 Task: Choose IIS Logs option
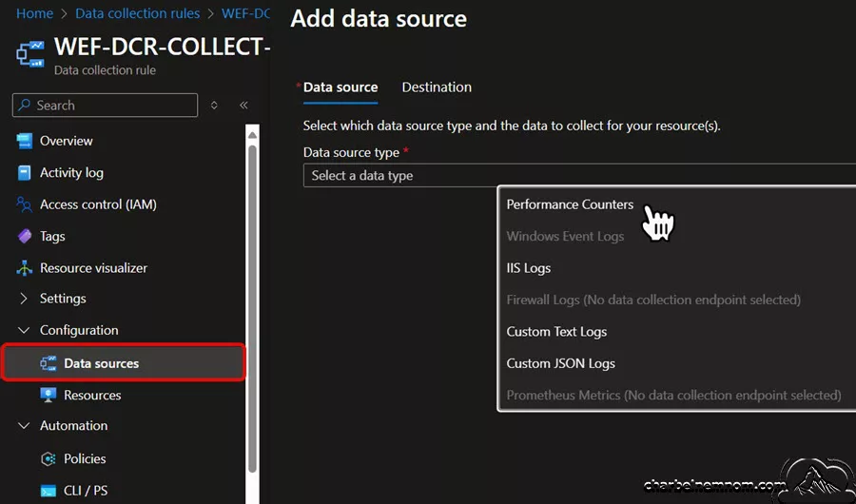529,267
